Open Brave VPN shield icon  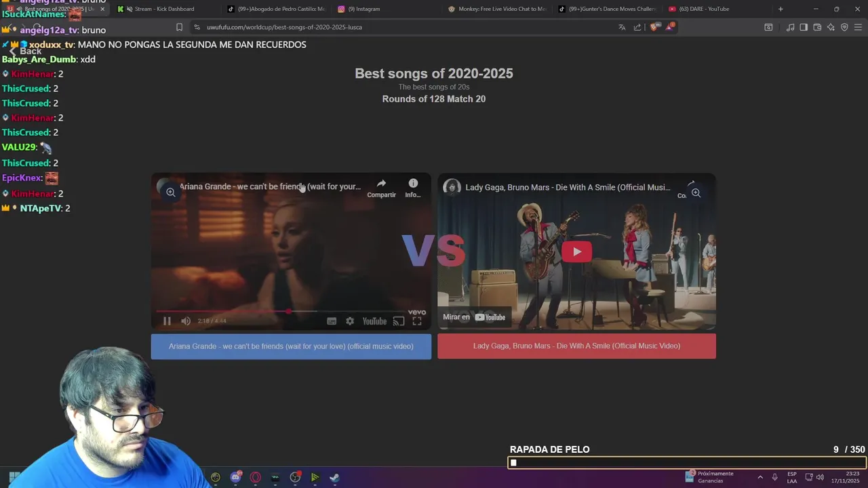click(844, 27)
